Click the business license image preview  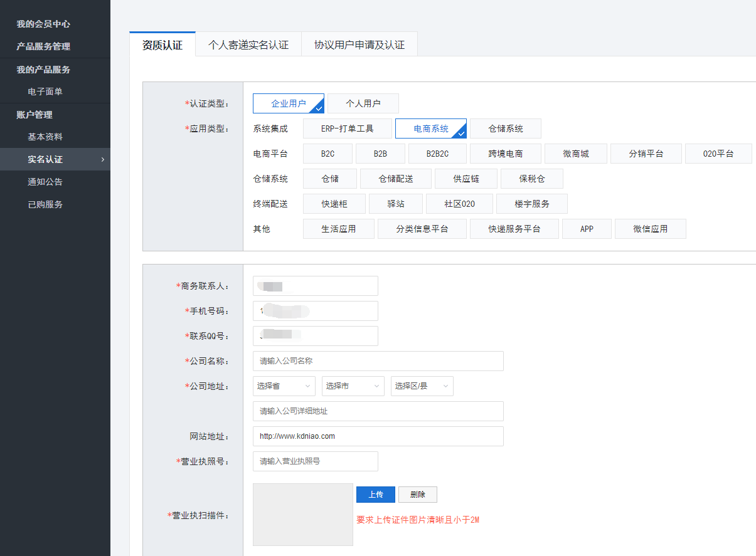[302, 514]
